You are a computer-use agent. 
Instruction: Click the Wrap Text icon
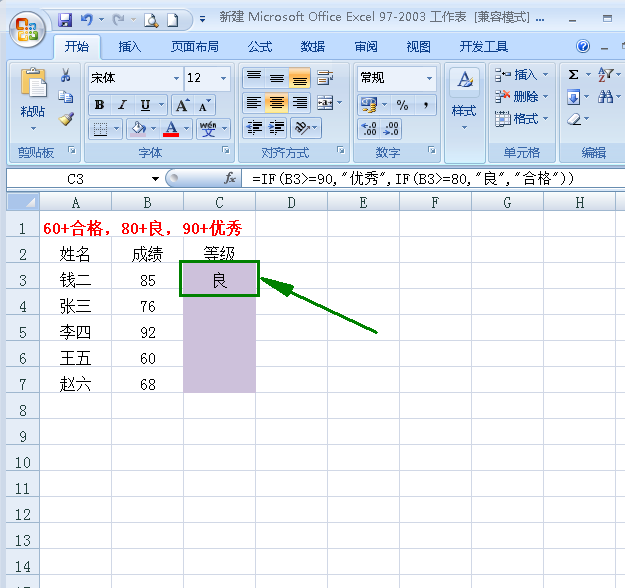325,77
